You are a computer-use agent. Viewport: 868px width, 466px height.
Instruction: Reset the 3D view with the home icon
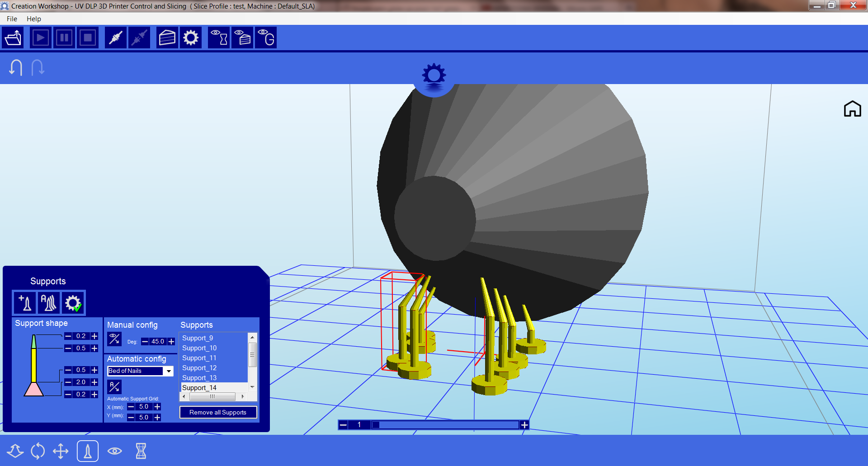[x=852, y=109]
